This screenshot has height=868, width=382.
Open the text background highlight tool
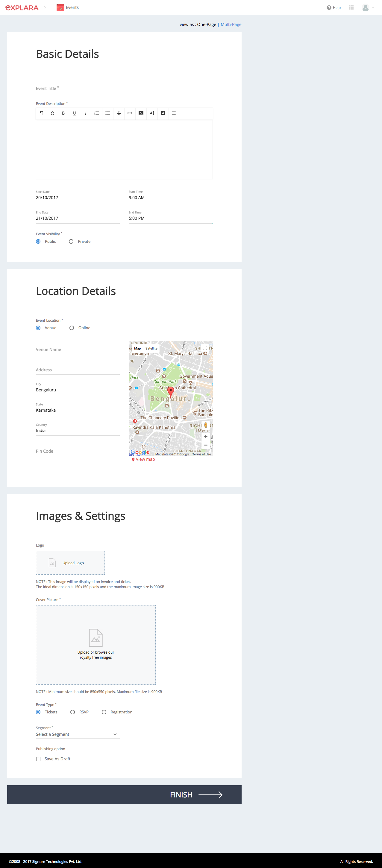163,113
